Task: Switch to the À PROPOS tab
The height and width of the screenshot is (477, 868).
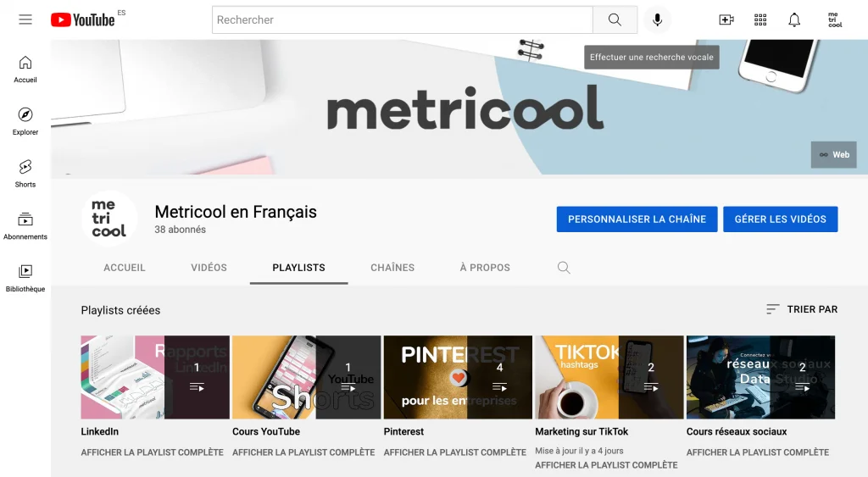Action: (485, 268)
